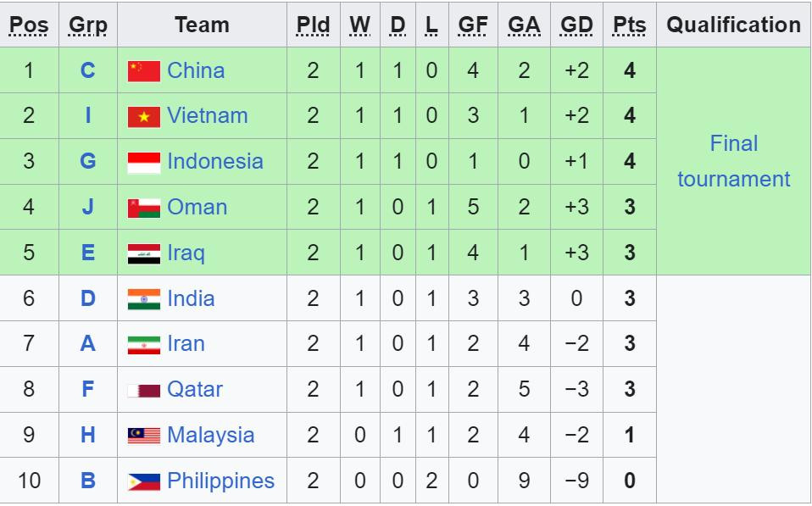Open the Iran team link
The image size is (812, 506).
tap(186, 343)
